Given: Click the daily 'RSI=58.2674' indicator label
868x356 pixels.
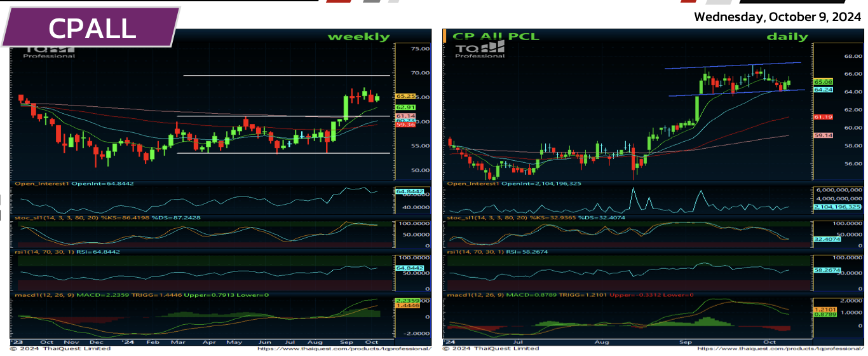Looking at the screenshot, I should (499, 252).
